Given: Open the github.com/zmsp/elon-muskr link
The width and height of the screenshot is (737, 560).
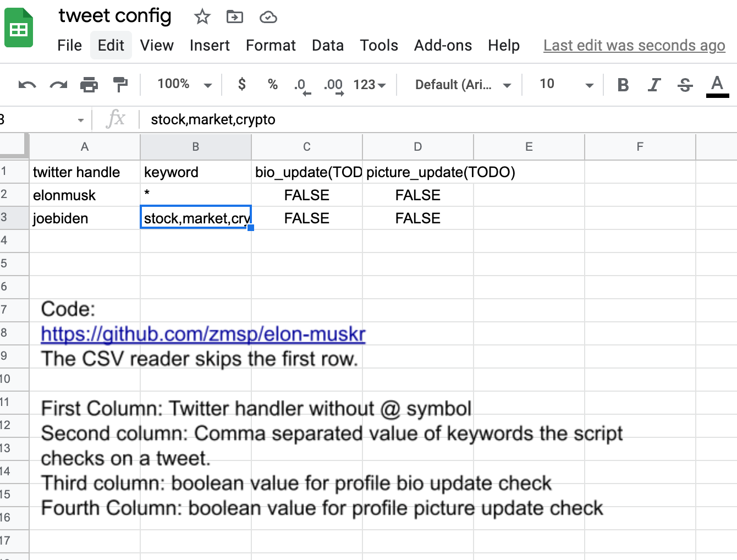Looking at the screenshot, I should pyautogui.click(x=203, y=334).
